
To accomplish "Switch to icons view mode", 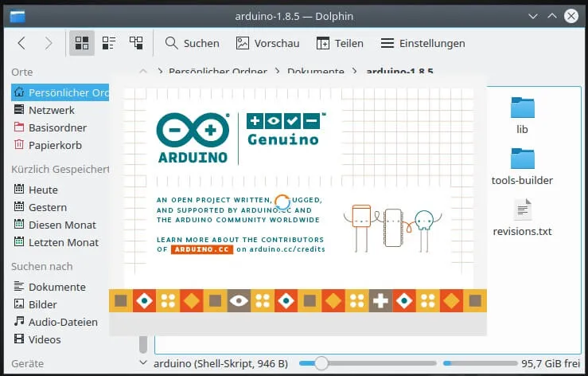I will 81,43.
